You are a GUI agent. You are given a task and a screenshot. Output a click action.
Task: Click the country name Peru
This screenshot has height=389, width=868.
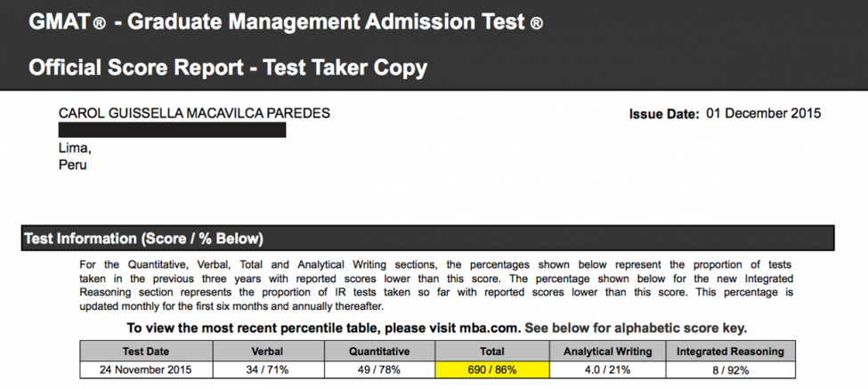72,165
